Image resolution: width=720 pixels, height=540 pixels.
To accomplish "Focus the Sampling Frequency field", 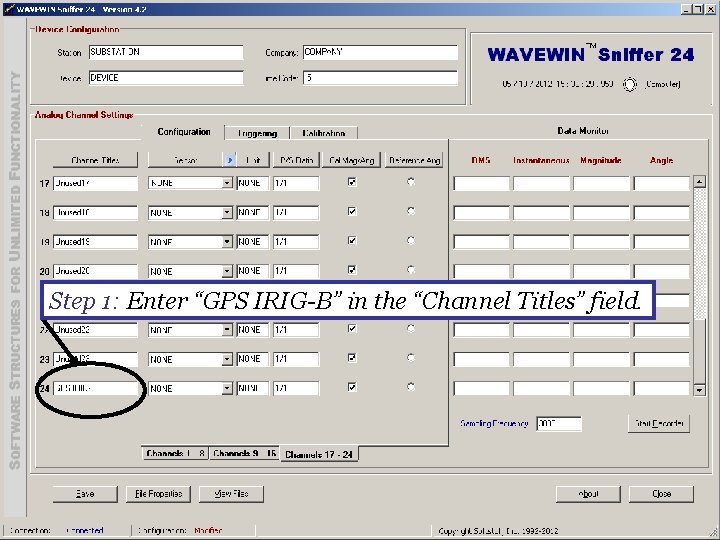I will 559,423.
